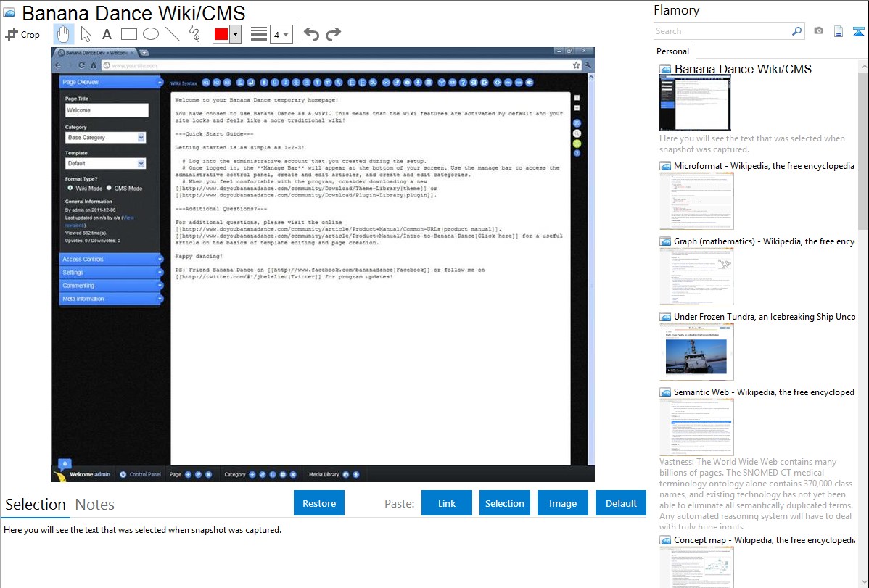The height and width of the screenshot is (588, 869).
Task: Expand the Settings section
Action: click(111, 272)
